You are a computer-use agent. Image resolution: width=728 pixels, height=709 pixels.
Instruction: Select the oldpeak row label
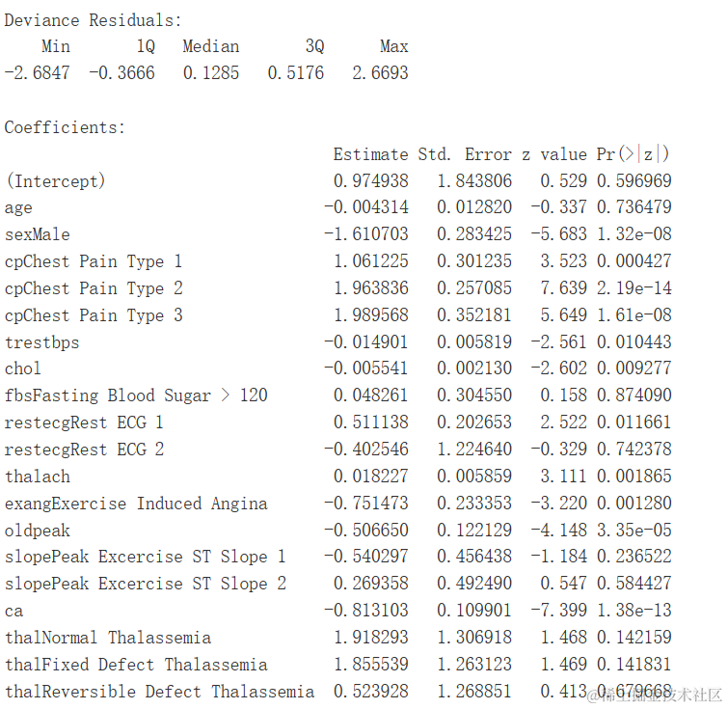(38, 531)
